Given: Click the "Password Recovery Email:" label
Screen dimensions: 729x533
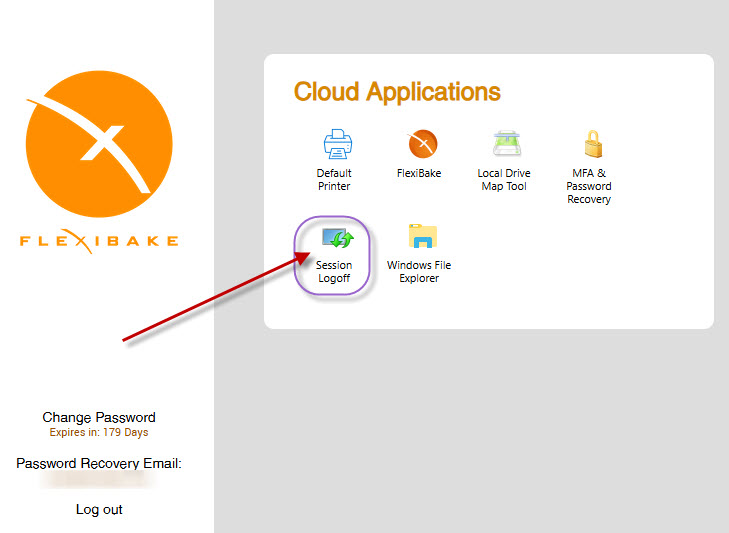Looking at the screenshot, I should pos(99,463).
